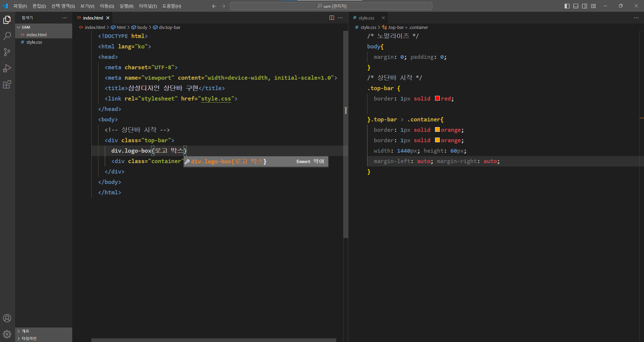Go forward with the navigation arrow

pos(223,6)
